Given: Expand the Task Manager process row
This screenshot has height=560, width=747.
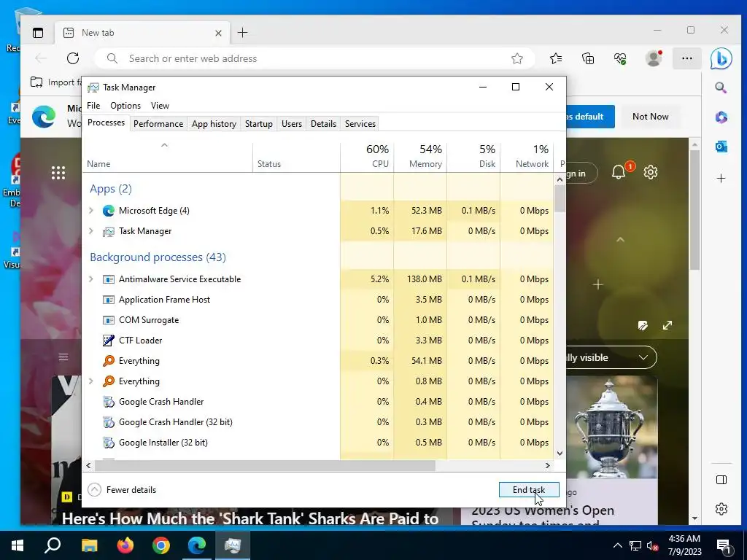Looking at the screenshot, I should [x=91, y=231].
